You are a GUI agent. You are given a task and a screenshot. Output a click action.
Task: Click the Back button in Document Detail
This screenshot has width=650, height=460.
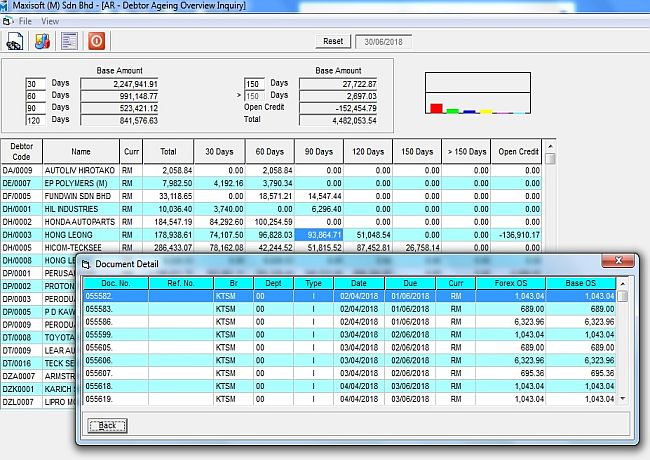click(x=107, y=425)
